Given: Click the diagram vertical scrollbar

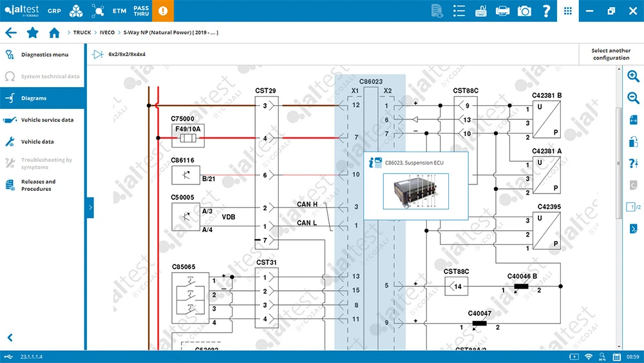Looking at the screenshot, I should [x=619, y=162].
